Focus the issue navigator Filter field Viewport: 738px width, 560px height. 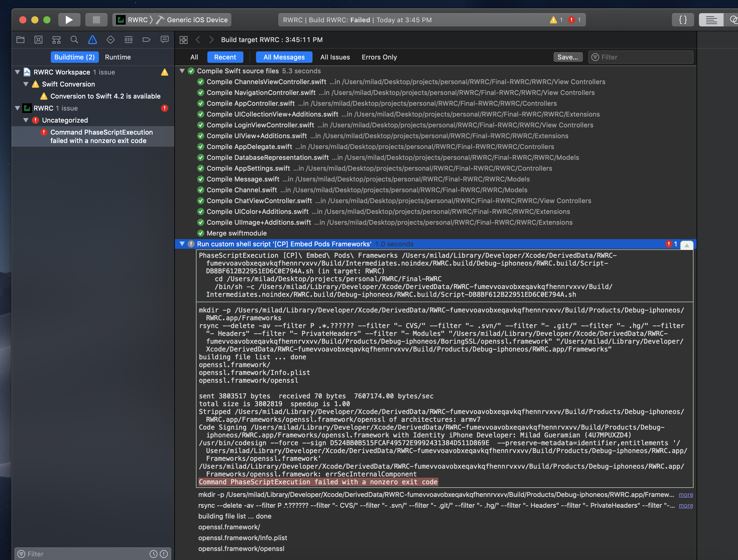click(x=93, y=554)
